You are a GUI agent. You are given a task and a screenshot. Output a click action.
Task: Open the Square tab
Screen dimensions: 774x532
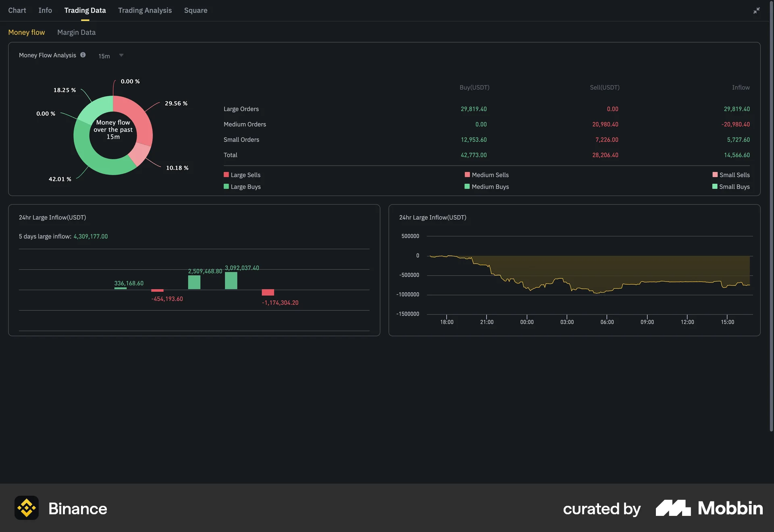point(196,10)
